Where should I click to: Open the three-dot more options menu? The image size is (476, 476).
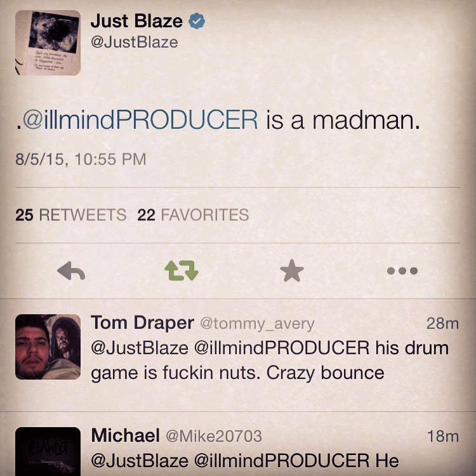[402, 271]
